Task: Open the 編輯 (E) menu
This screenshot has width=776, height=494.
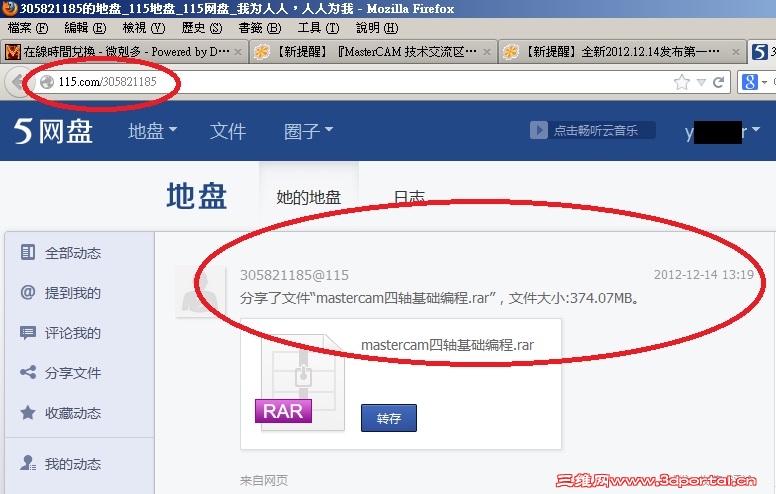Action: (x=85, y=28)
